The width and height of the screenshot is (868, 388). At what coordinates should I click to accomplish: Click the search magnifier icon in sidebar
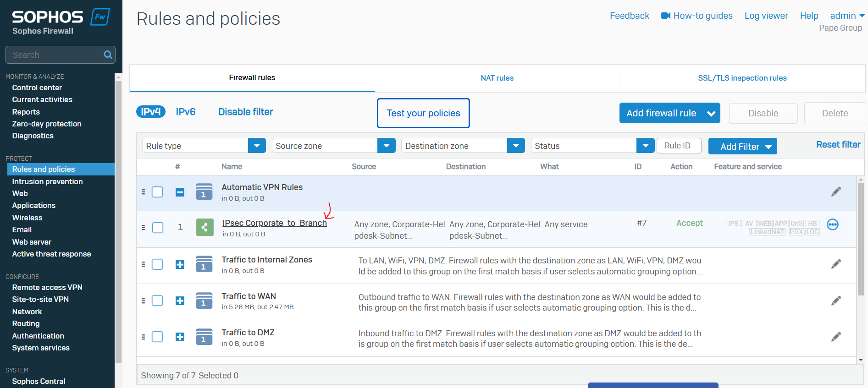pos(108,55)
